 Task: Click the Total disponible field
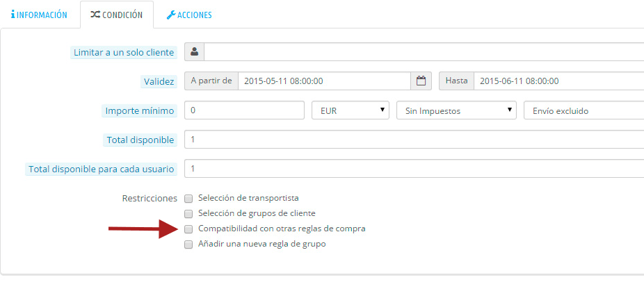pos(414,140)
